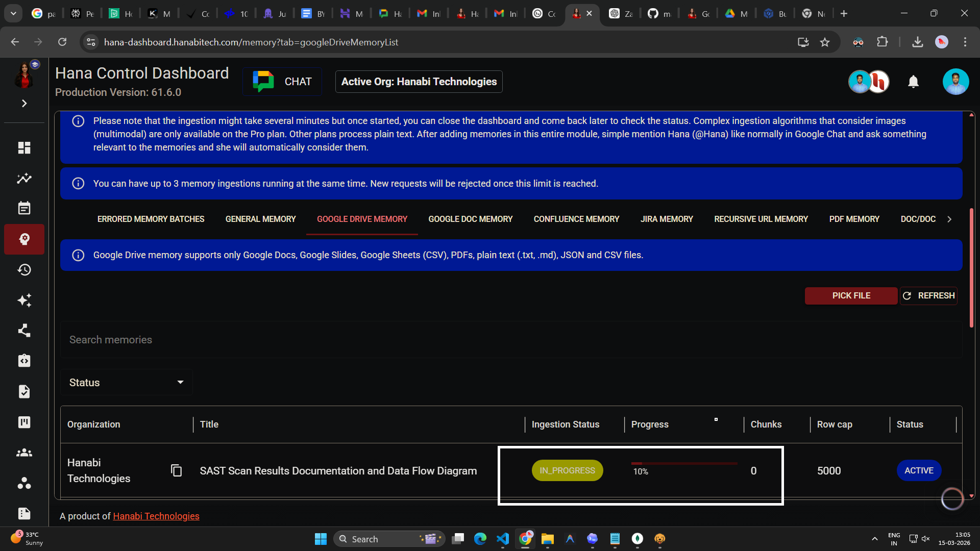Click the Pick File button

point(851,295)
